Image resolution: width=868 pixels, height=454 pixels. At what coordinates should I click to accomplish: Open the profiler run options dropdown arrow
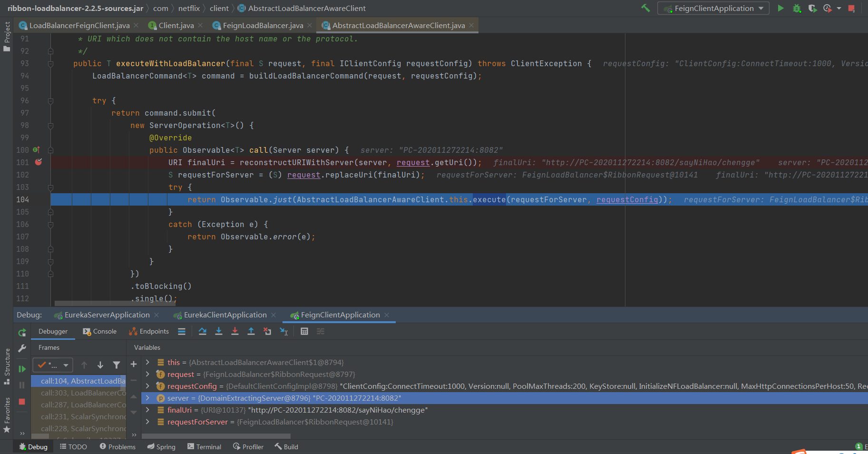pos(839,8)
